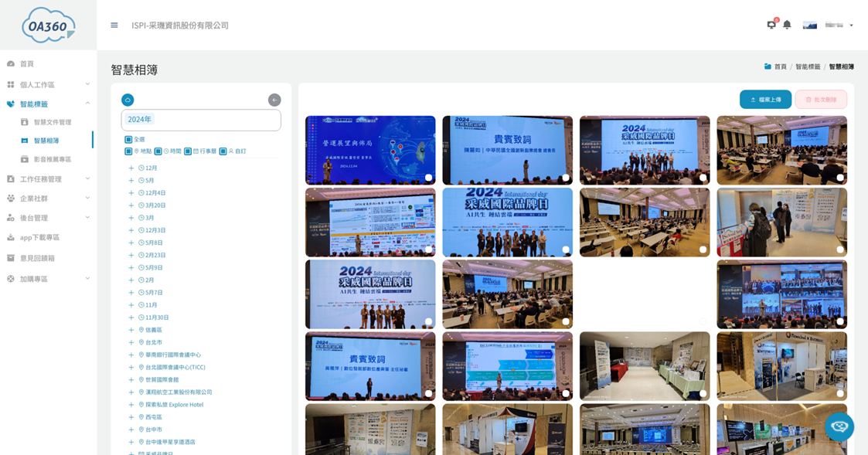Select the 12月4日 tag
The image size is (868, 455).
pyautogui.click(x=155, y=193)
